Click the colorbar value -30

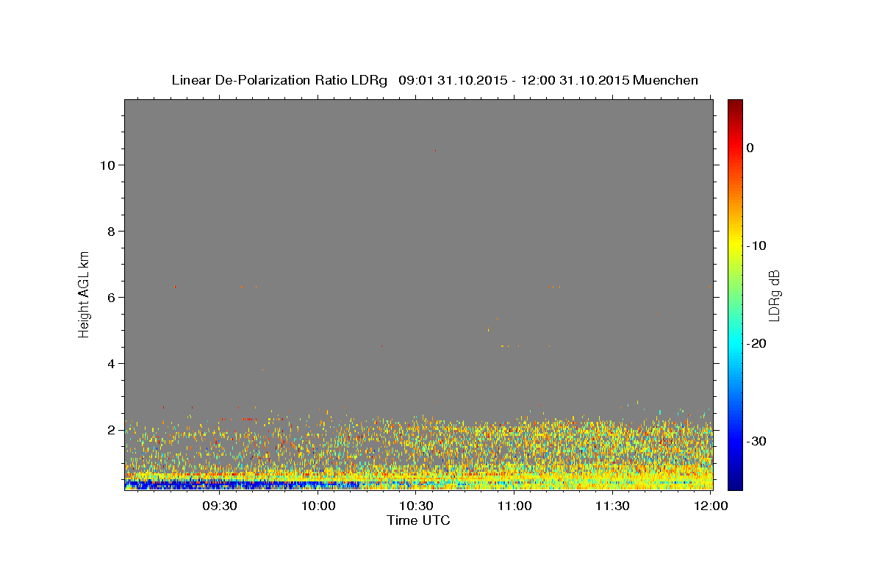pyautogui.click(x=756, y=441)
